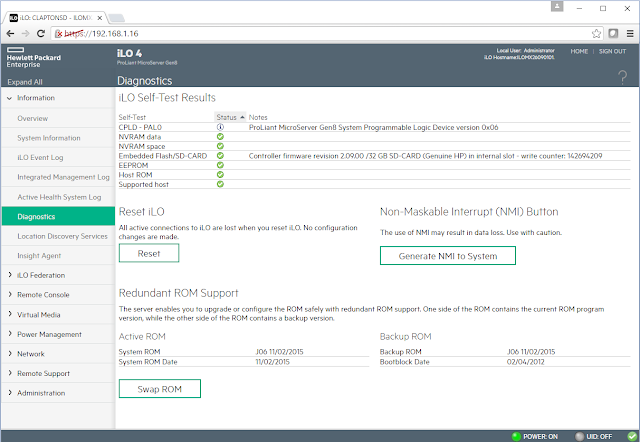
Task: Select the Diagnostics menu item
Action: tap(58, 216)
